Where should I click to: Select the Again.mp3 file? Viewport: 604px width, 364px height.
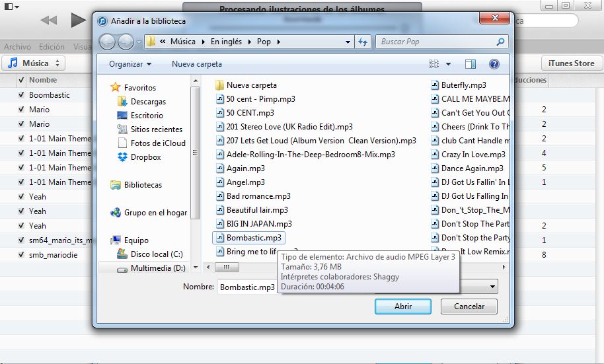pos(245,168)
